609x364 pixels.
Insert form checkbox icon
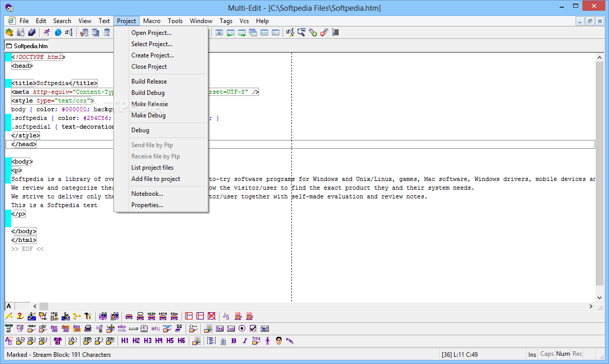point(253,329)
